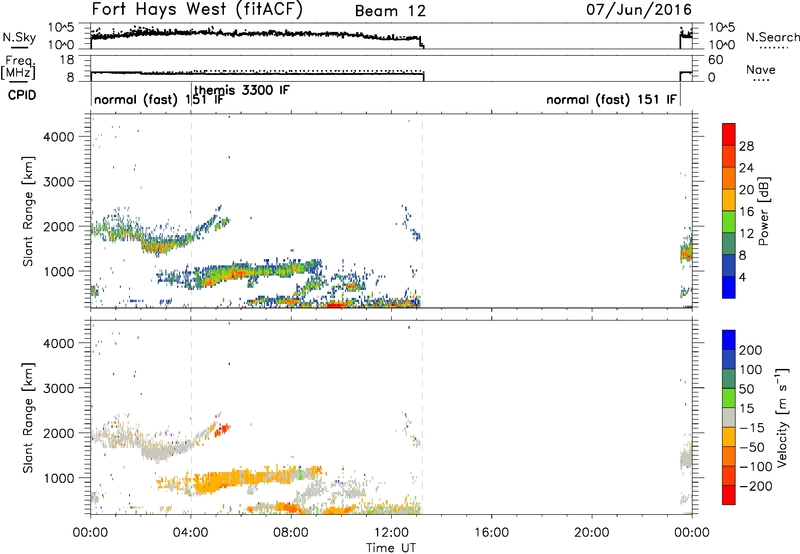Click the date '07/Jun/2016'

pos(639,10)
